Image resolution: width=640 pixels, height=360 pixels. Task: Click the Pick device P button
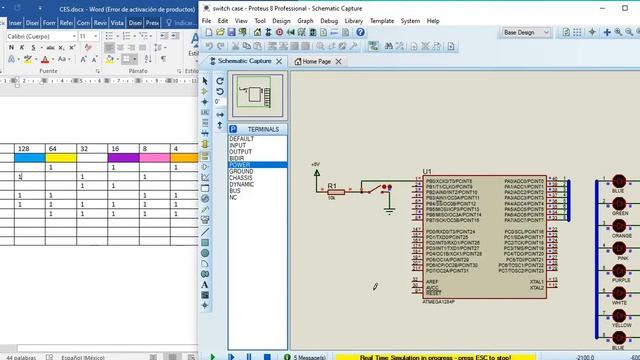(233, 129)
